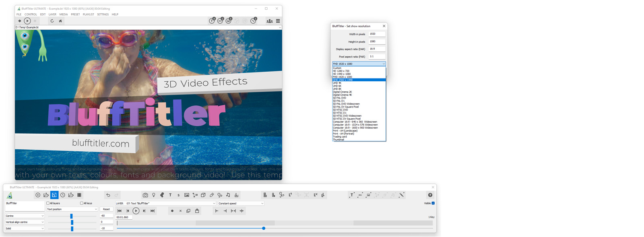644x237 pixels.
Task: Click the home icon in the preview toolbar
Action: pos(60,21)
